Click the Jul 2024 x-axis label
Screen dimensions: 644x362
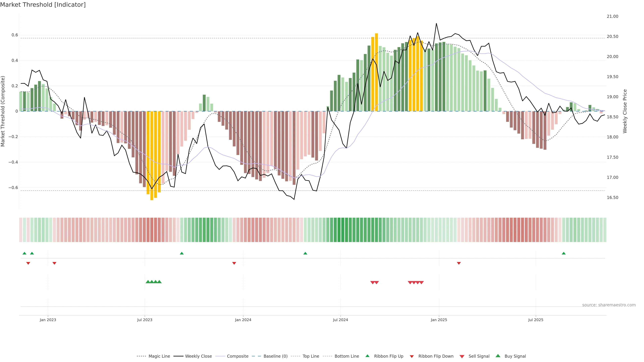click(340, 320)
